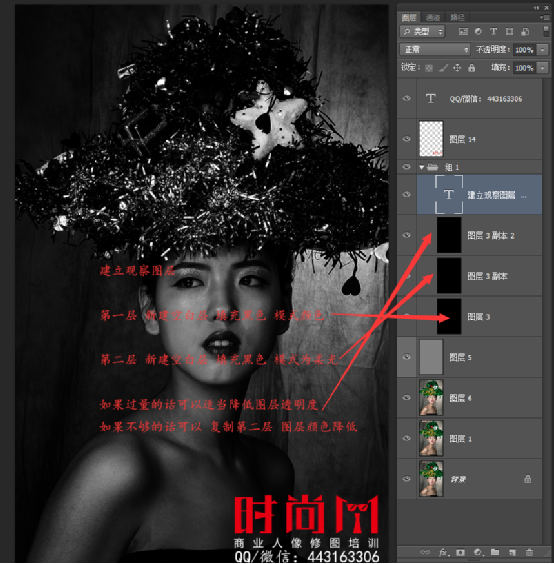Click padlock icon on 背景 layer
The width and height of the screenshot is (554, 564).
527,479
